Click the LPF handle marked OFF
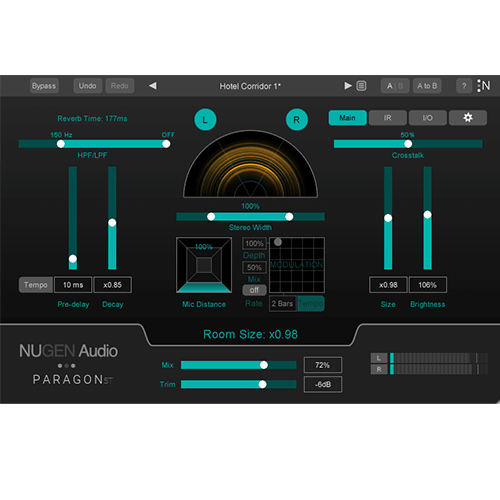Image resolution: width=500 pixels, height=500 pixels. tap(166, 144)
